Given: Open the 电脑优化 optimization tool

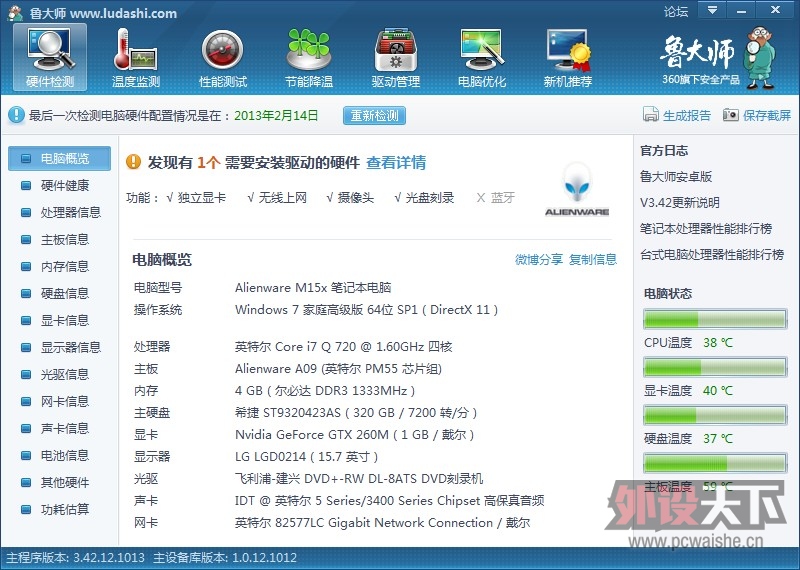Looking at the screenshot, I should click(x=482, y=57).
